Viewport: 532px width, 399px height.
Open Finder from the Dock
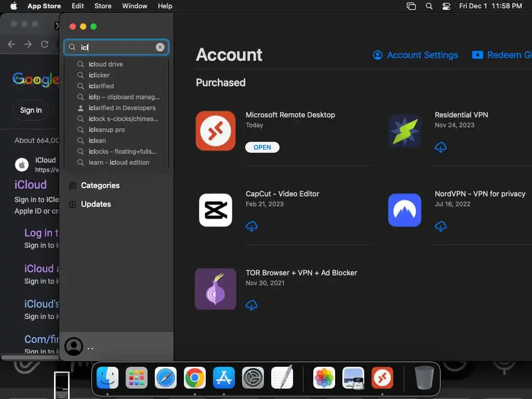coord(107,378)
